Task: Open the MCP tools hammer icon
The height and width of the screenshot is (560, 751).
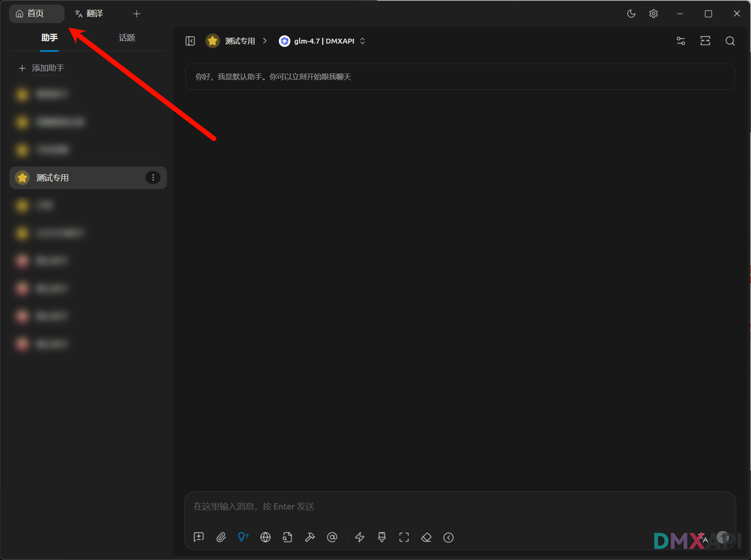Action: pos(310,537)
